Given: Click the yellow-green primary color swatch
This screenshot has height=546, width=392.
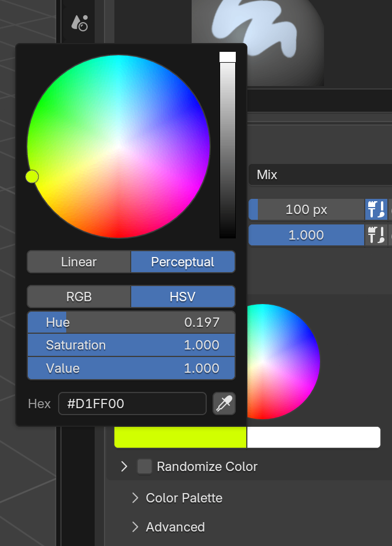Looking at the screenshot, I should click(180, 437).
